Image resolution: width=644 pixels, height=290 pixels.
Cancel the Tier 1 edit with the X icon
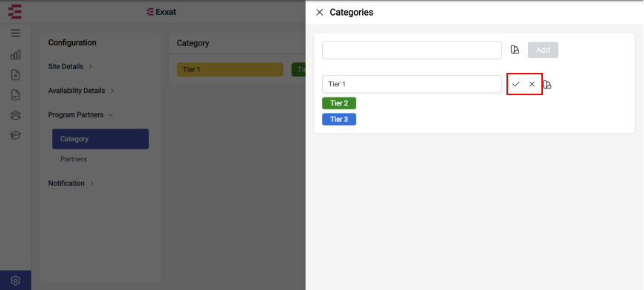532,84
